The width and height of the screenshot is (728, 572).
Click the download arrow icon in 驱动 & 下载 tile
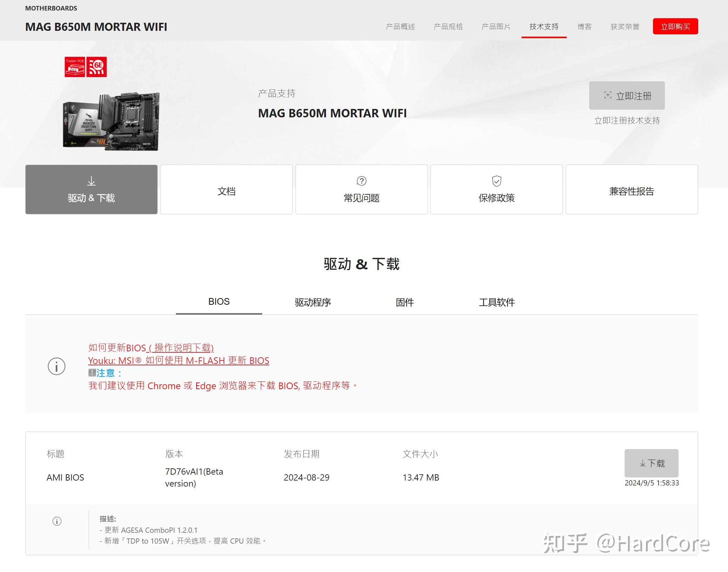point(91,181)
